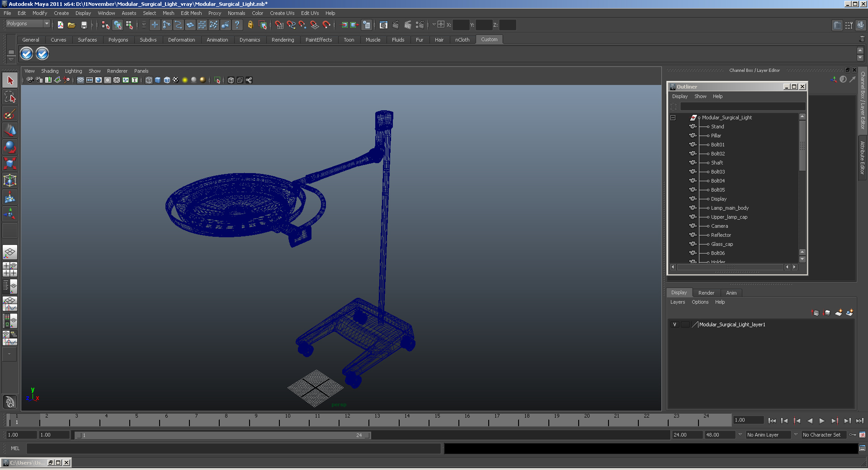Open the Render Settings window icon
The image size is (868, 470).
[x=420, y=25]
